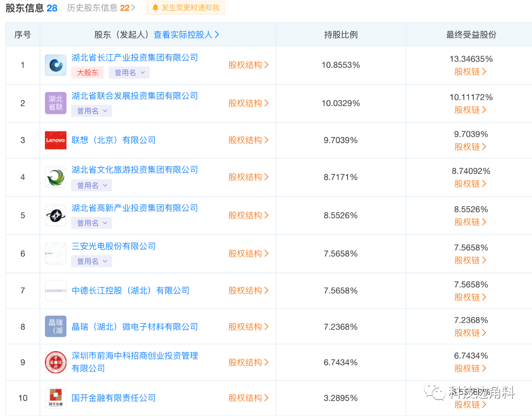This screenshot has height=416, width=532.
Task: Click the 湖北省联 purple logo
Action: pyautogui.click(x=56, y=103)
